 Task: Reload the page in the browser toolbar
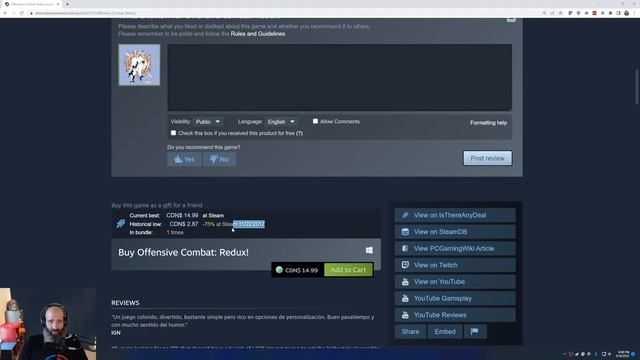pos(22,13)
